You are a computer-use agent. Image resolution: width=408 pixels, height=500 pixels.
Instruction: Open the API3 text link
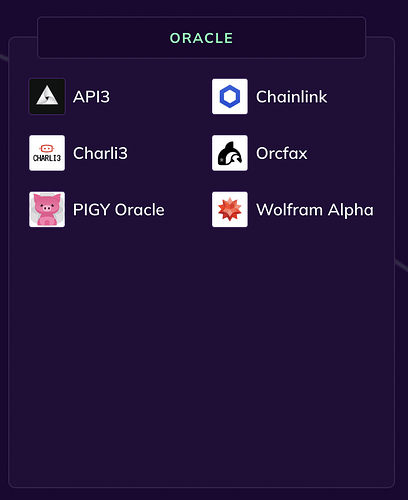coord(91,97)
